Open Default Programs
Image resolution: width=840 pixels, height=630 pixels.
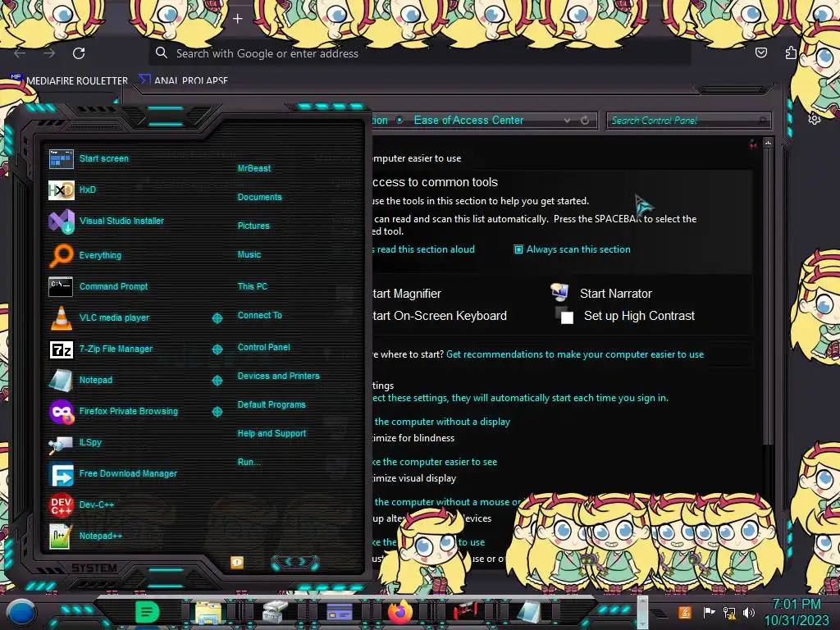pos(271,404)
